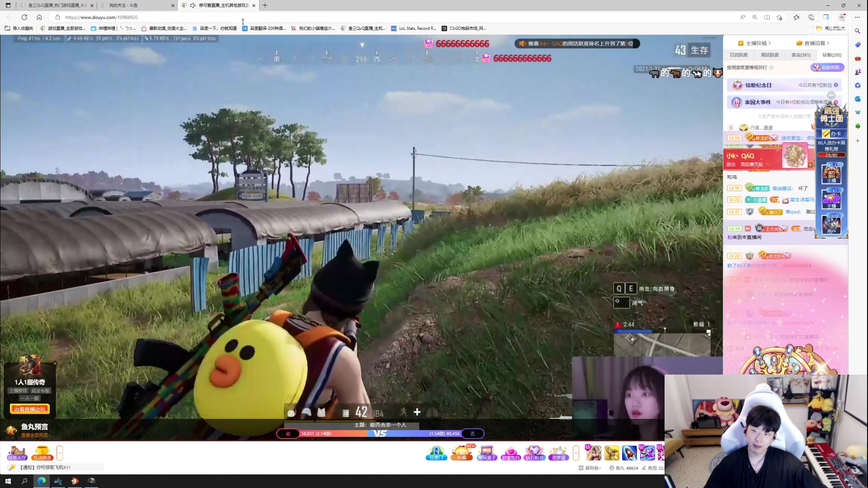Click the 58,021 side of prediction bar

[x=316, y=434]
